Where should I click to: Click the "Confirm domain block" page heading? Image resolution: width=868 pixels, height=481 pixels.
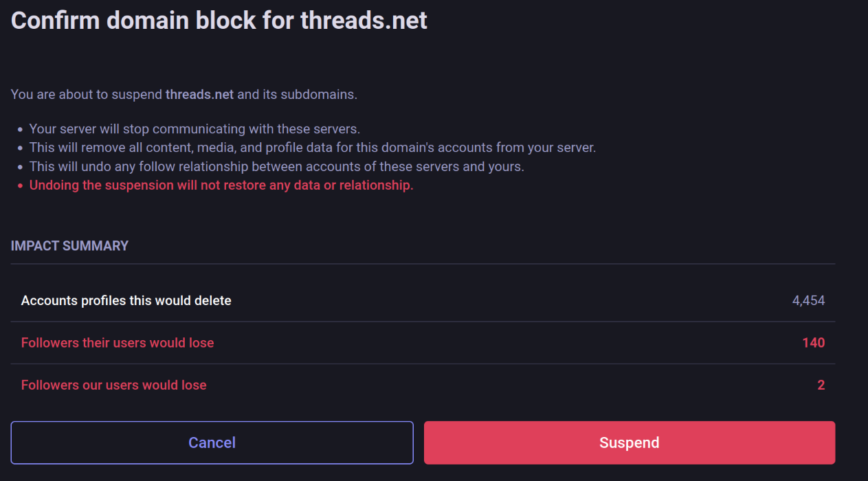coord(219,21)
